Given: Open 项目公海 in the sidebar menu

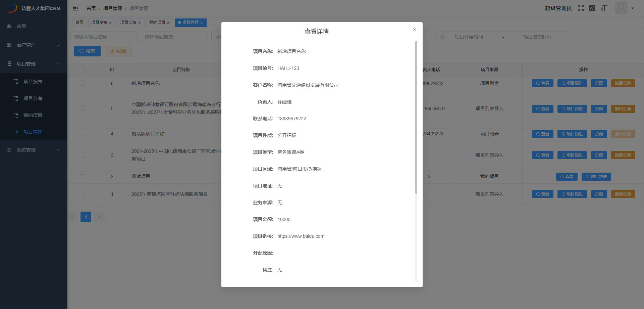Looking at the screenshot, I should pyautogui.click(x=33, y=98).
